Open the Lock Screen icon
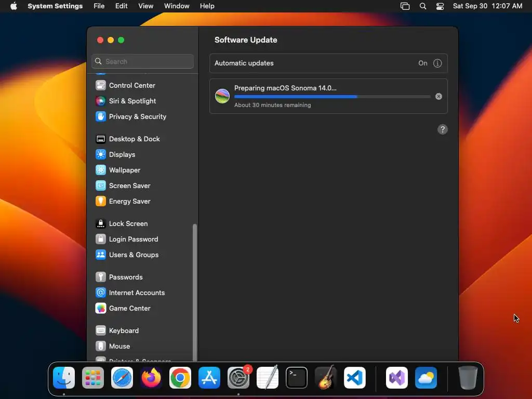 click(x=100, y=224)
